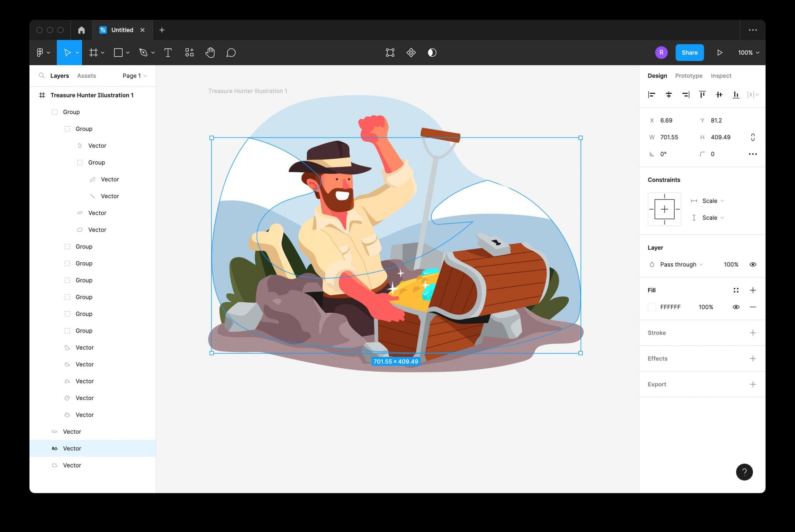
Task: Select the Frame tool
Action: [x=94, y=52]
